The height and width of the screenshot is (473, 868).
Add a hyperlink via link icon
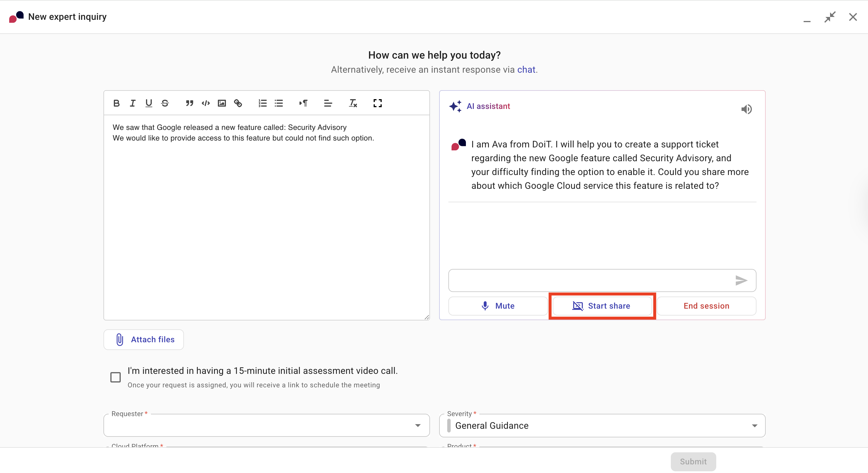click(238, 103)
